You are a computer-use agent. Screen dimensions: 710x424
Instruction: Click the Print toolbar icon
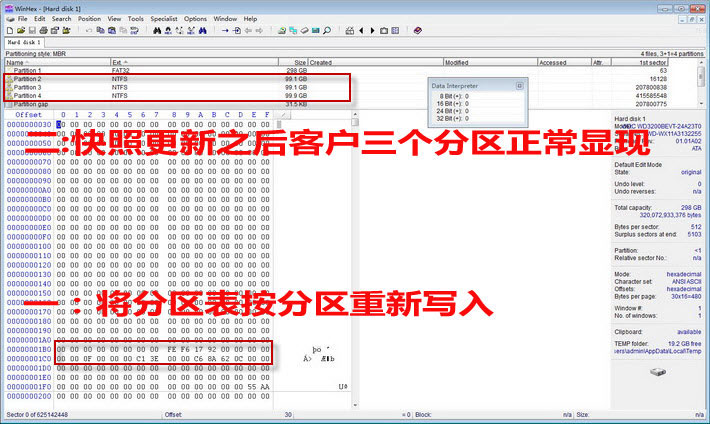pyautogui.click(x=43, y=30)
